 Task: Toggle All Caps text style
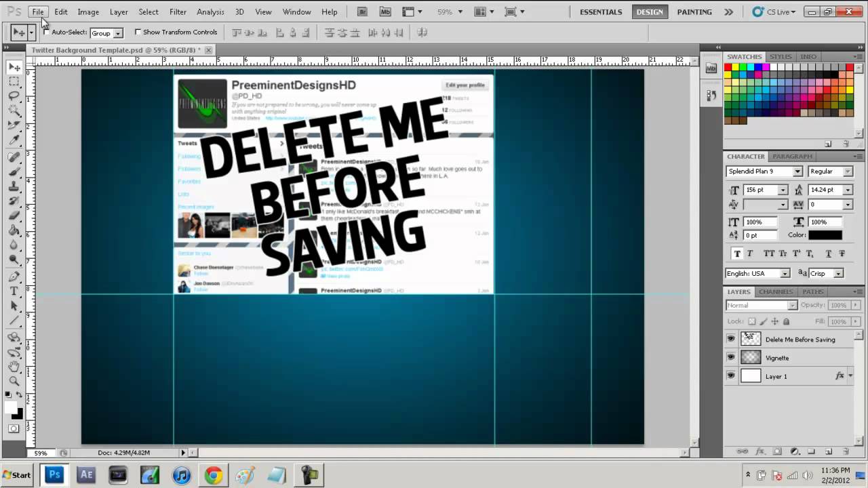(769, 253)
